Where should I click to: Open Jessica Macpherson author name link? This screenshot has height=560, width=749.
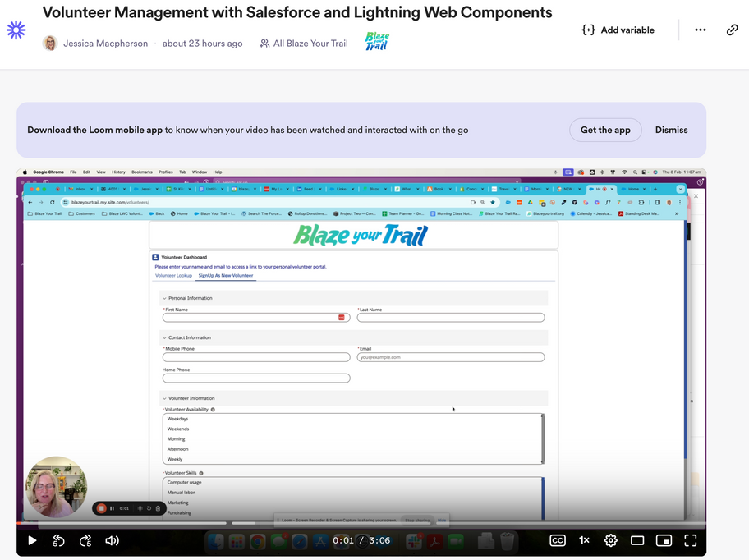(106, 44)
